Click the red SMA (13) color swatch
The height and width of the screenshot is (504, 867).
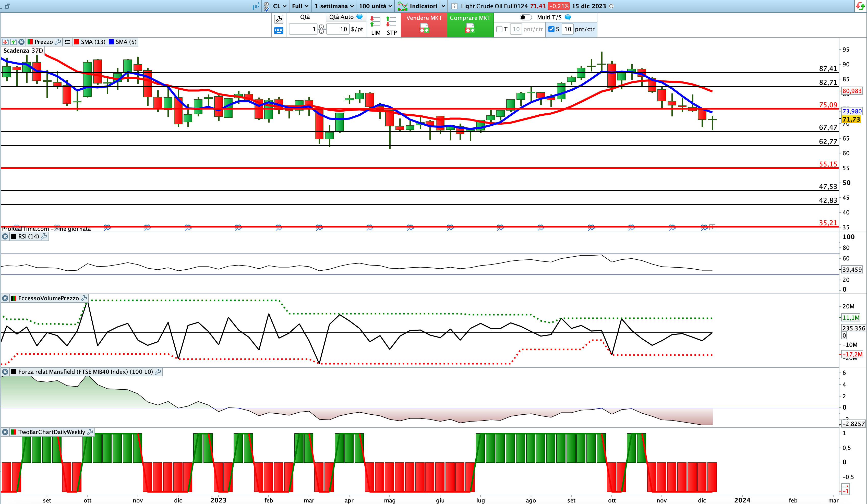(x=77, y=42)
